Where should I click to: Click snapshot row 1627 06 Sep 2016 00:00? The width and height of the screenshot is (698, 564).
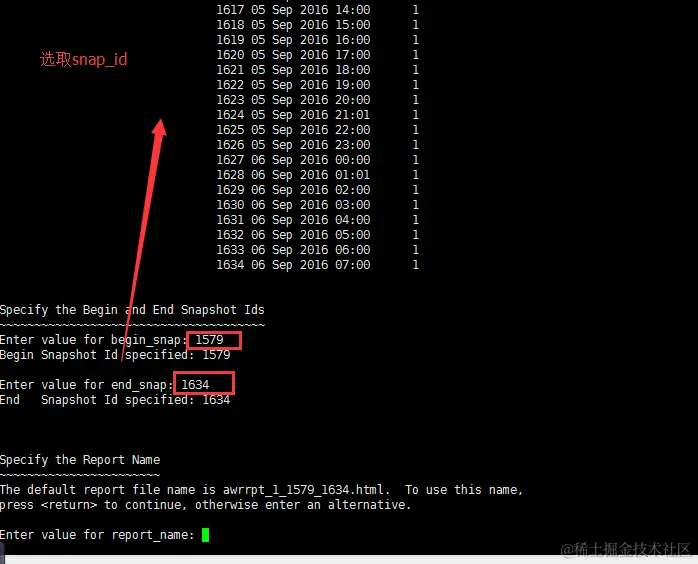[x=317, y=160]
